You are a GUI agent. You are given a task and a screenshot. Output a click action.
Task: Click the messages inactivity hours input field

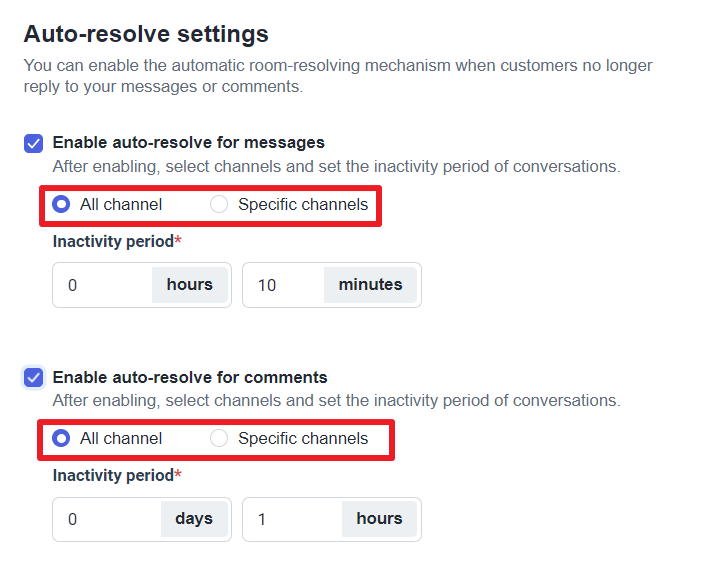(102, 285)
